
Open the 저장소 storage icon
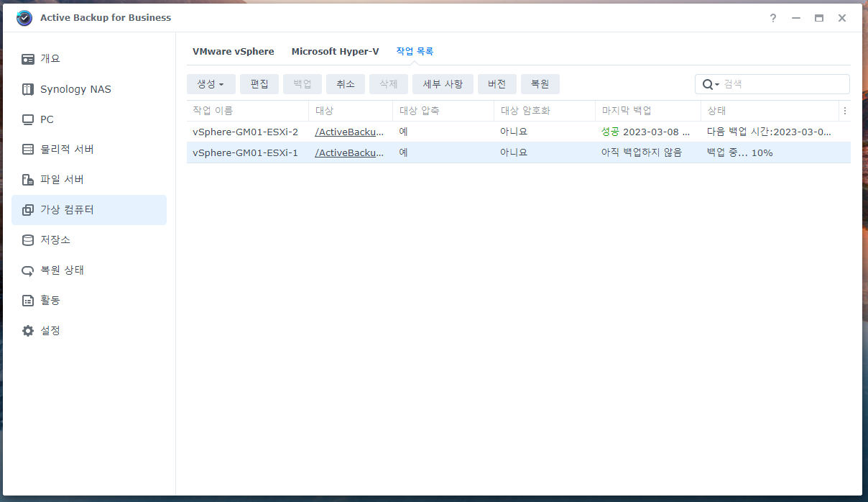point(28,240)
